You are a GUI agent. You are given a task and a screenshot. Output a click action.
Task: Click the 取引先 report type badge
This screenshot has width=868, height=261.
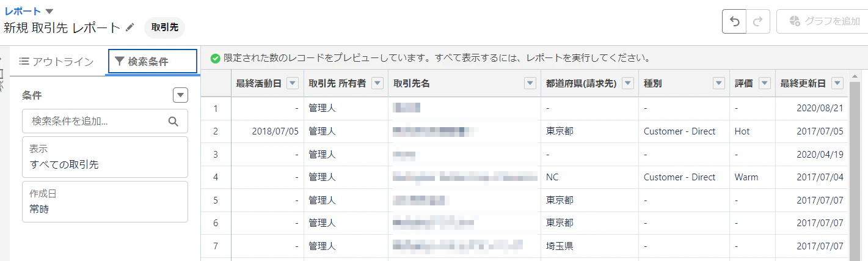click(165, 28)
